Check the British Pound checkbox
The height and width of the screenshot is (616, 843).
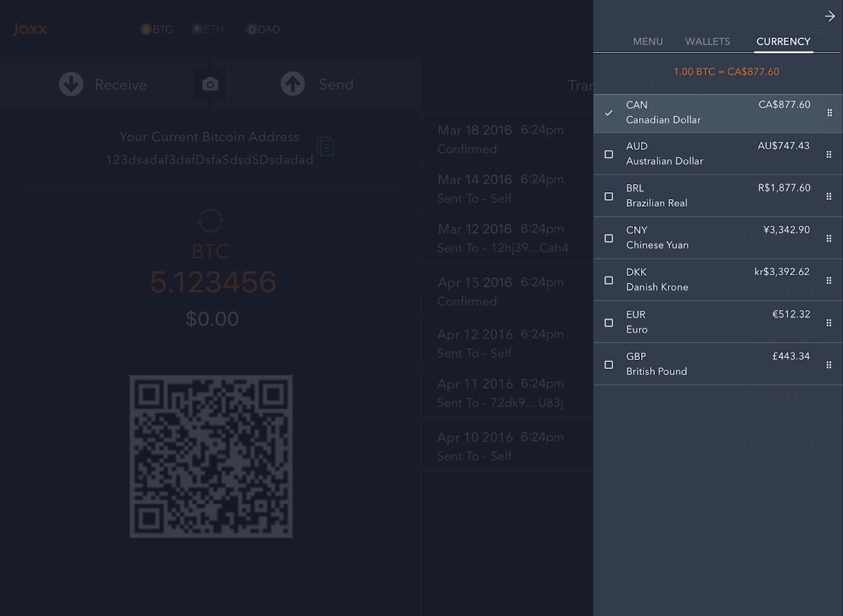pyautogui.click(x=609, y=365)
